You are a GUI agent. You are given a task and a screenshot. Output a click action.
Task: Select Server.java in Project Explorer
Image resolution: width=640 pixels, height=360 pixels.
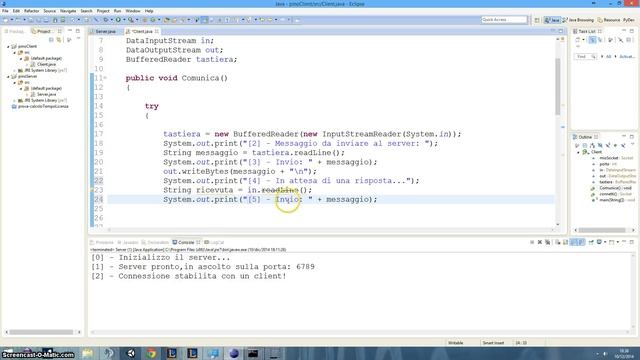coord(46,94)
